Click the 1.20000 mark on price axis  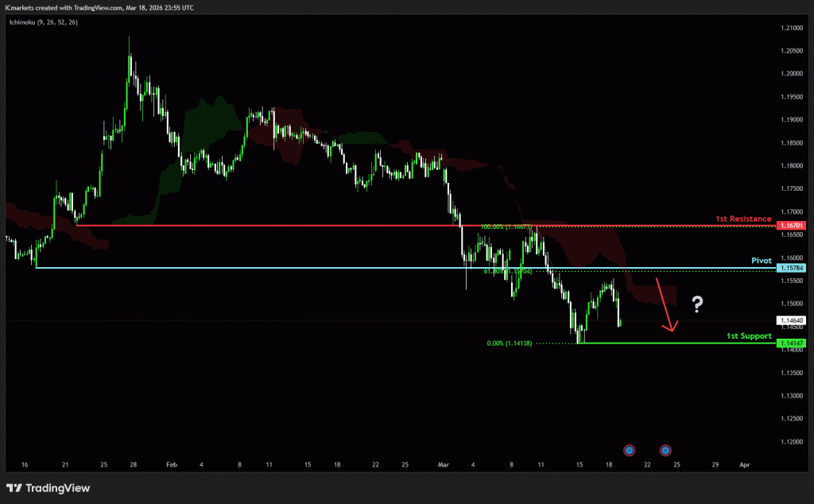[793, 74]
